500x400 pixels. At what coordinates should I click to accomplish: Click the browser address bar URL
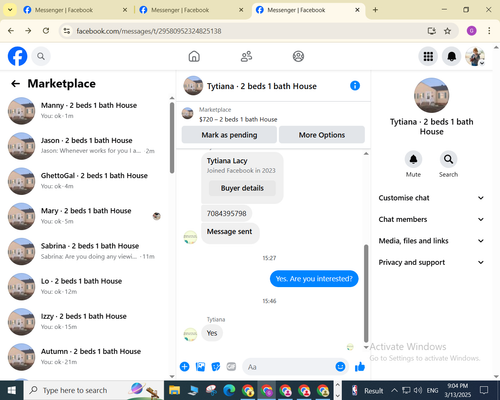pyautogui.click(x=149, y=31)
